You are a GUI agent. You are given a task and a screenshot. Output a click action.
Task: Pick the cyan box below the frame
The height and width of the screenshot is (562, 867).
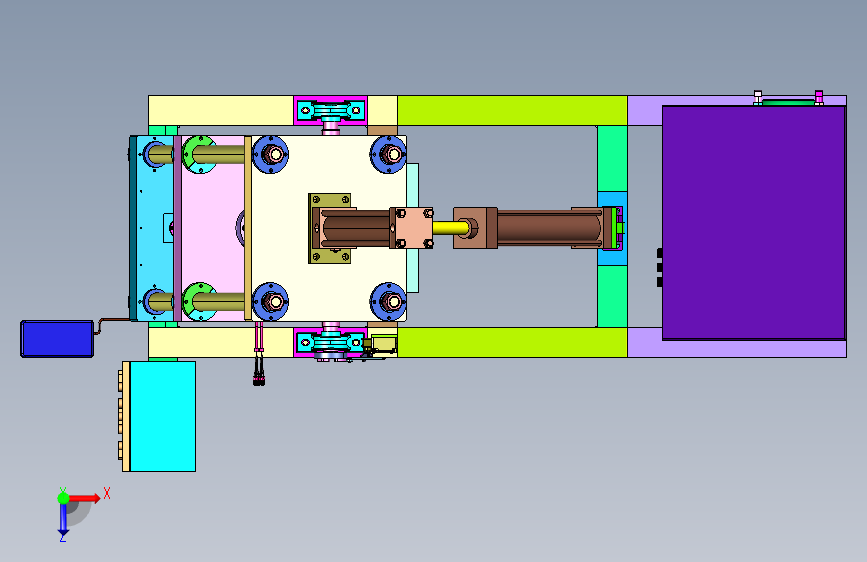163,416
